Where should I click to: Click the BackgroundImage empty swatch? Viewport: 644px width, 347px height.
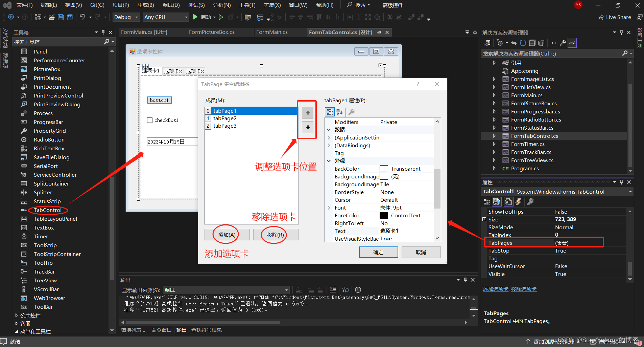pos(384,176)
